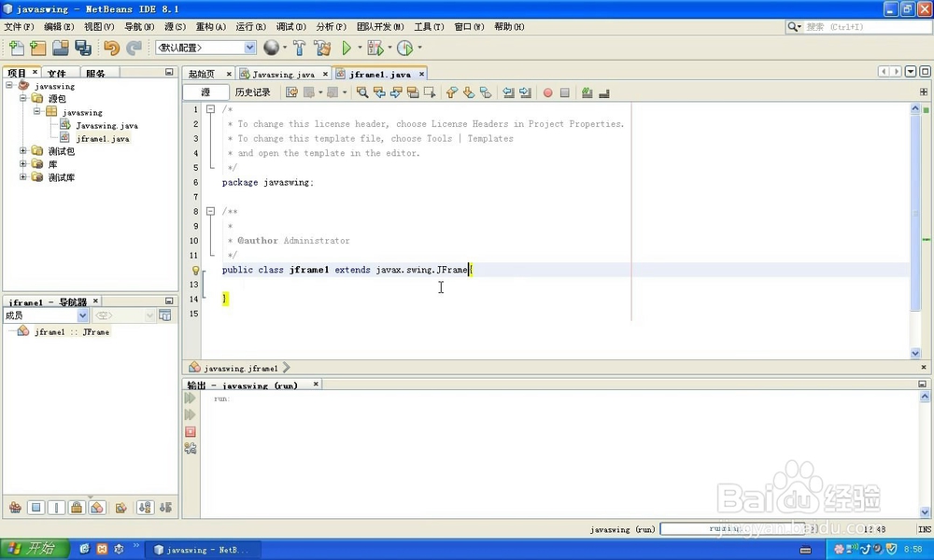Click the Stop red icon in output panel
Screen dimensions: 934x560
click(190, 431)
